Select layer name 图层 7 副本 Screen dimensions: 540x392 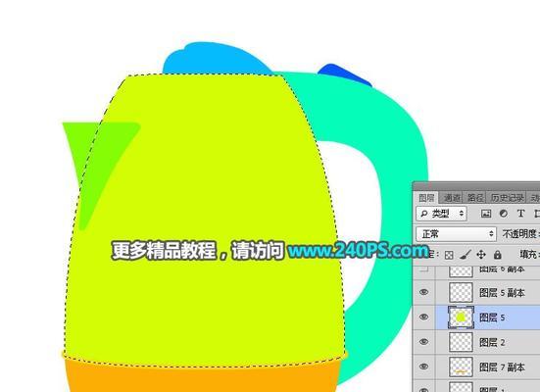coord(502,367)
